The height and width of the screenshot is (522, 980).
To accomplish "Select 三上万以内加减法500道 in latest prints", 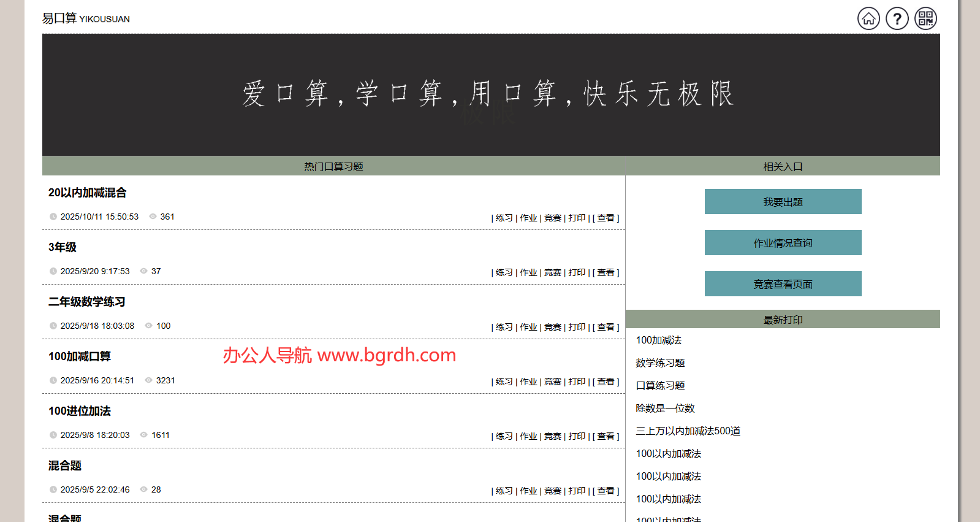I will [688, 431].
